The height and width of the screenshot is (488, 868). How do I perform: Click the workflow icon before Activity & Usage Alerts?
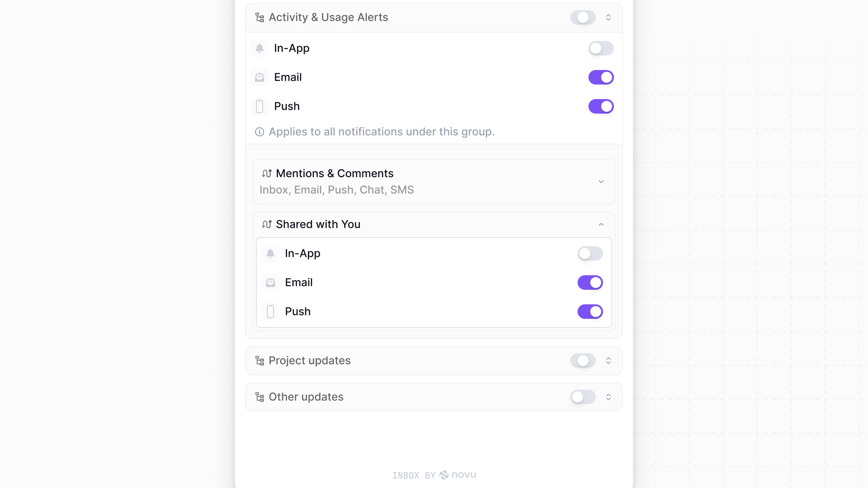pos(259,17)
